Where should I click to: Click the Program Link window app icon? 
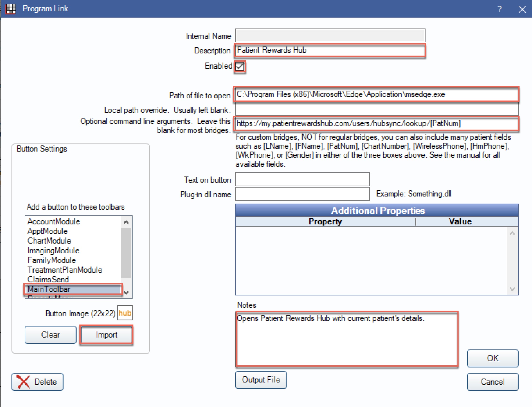pyautogui.click(x=11, y=9)
